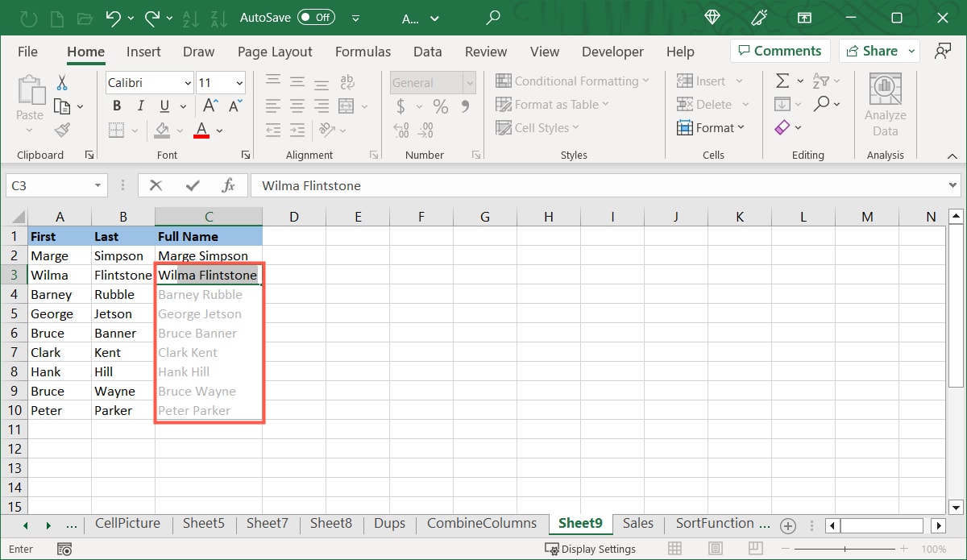
Task: Apply Italic formatting to text
Action: pos(140,106)
